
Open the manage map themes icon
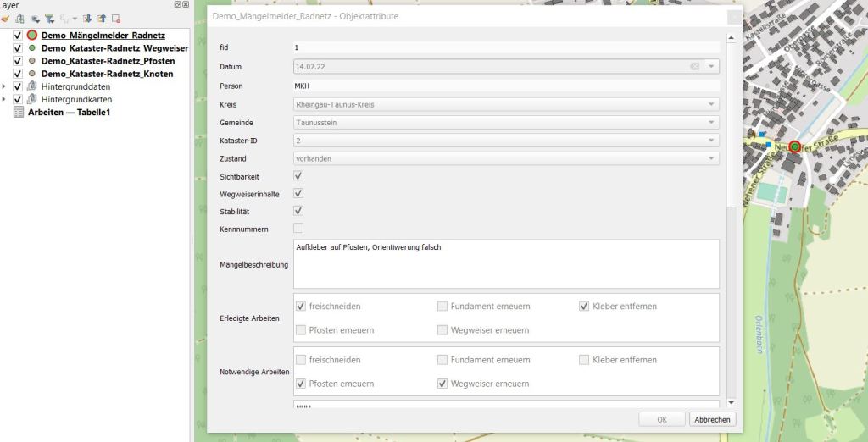tap(35, 19)
